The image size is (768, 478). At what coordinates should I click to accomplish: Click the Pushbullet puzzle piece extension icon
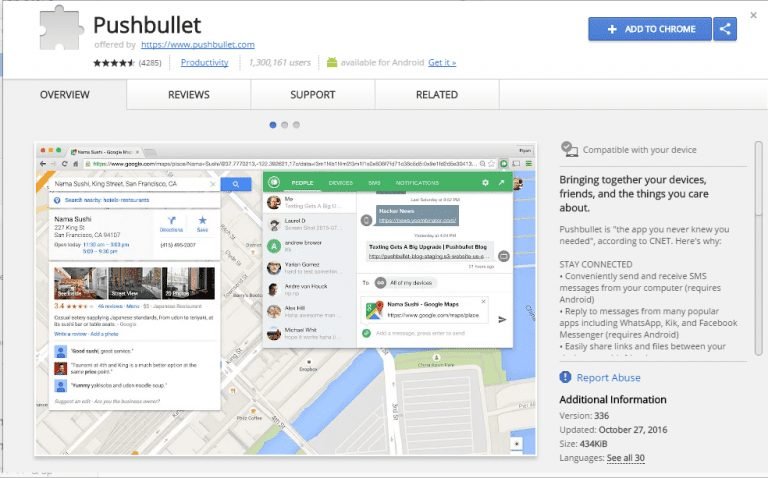click(61, 27)
